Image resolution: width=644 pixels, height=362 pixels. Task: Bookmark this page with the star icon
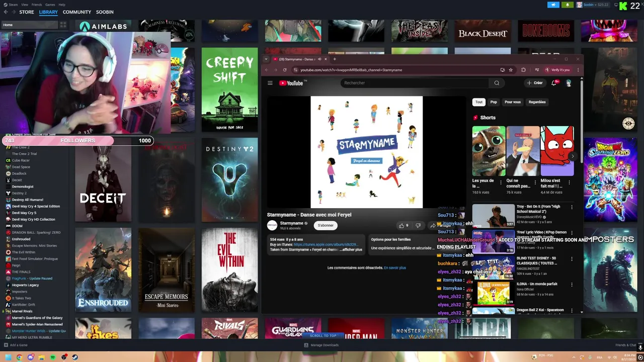[511, 70]
